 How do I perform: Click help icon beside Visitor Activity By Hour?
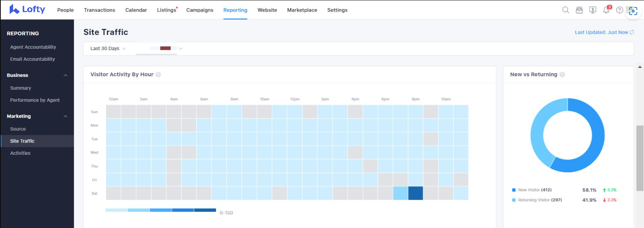(158, 74)
